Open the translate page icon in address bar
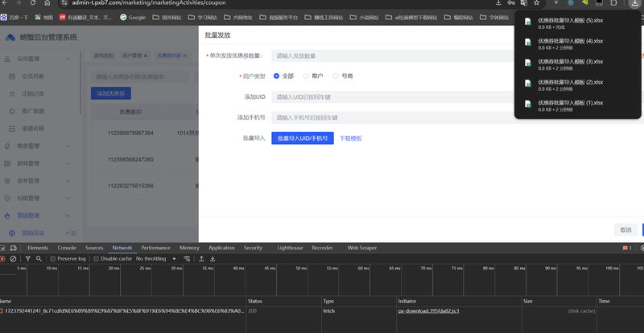The height and width of the screenshot is (333, 644). pos(524,3)
